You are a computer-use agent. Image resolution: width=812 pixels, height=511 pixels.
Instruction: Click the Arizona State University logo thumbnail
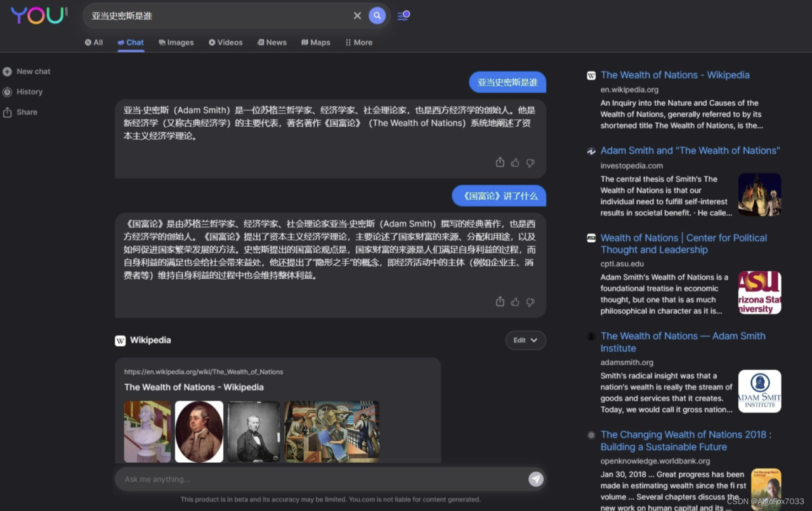tap(760, 293)
